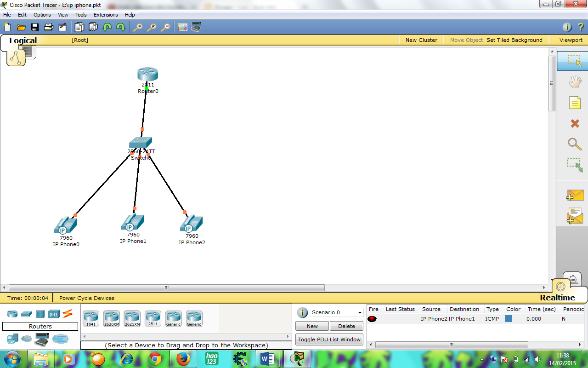Click the Zoom Out magnifier icon
588x368 pixels.
tap(165, 27)
